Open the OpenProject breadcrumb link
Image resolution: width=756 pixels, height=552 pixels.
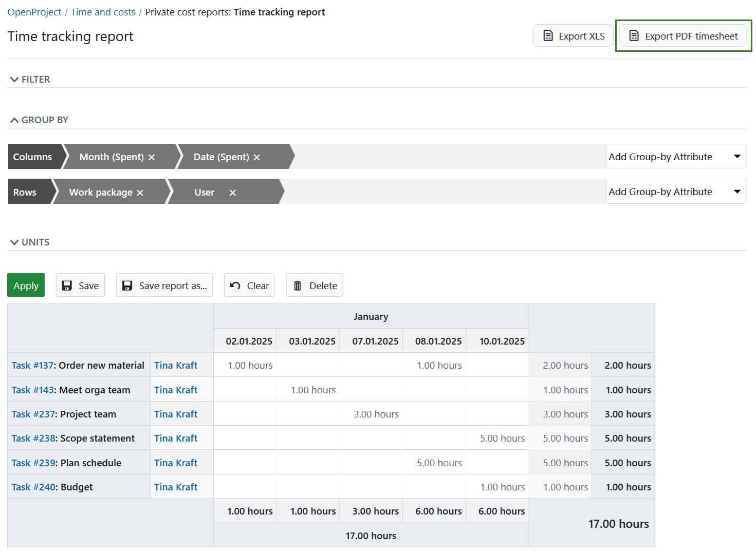tap(34, 12)
